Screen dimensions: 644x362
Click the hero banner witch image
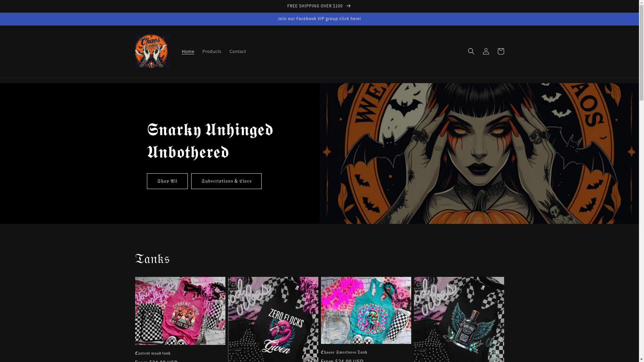[x=479, y=154]
